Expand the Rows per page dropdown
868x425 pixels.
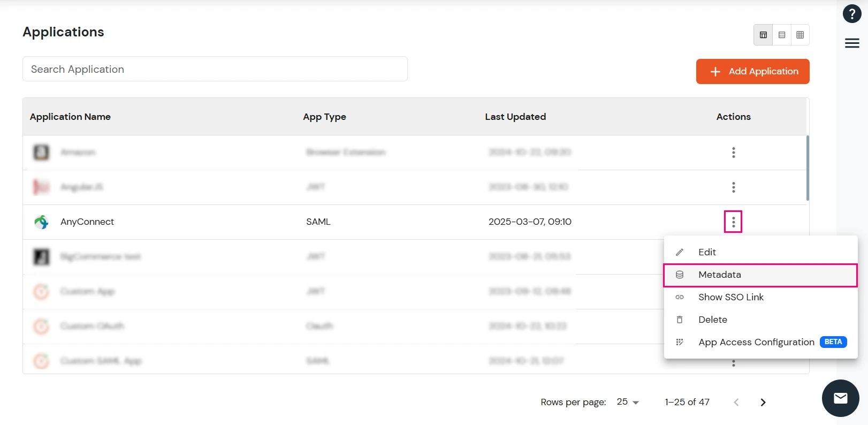[628, 402]
